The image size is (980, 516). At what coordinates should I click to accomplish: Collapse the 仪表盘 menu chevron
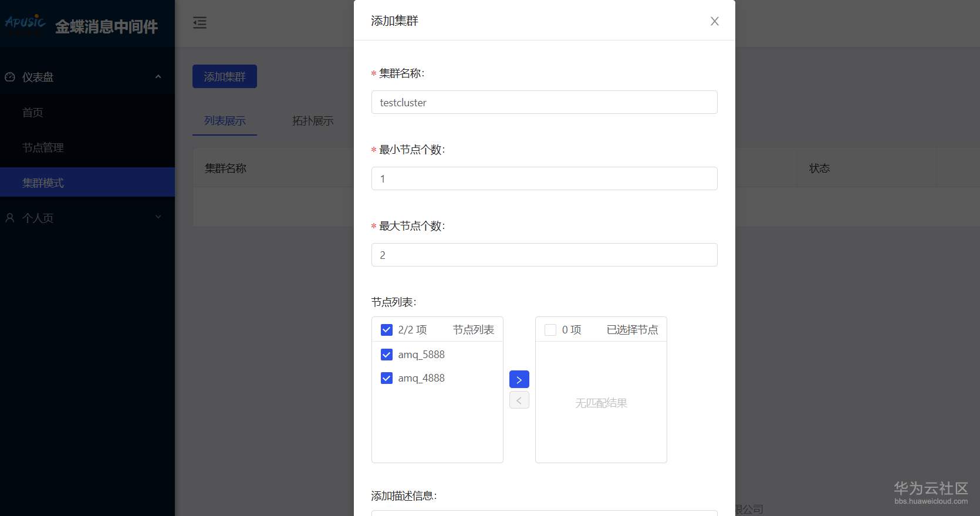pos(158,77)
